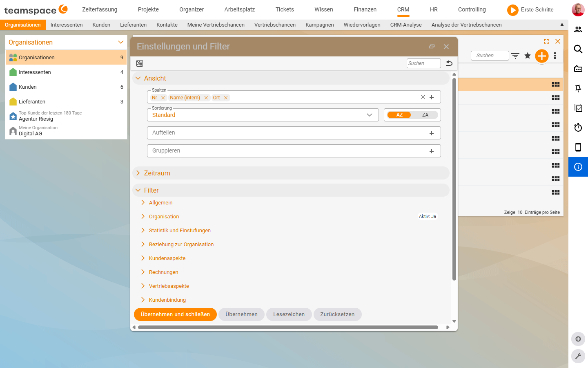Remove the Nr column tag
This screenshot has width=588, height=368.
(163, 98)
